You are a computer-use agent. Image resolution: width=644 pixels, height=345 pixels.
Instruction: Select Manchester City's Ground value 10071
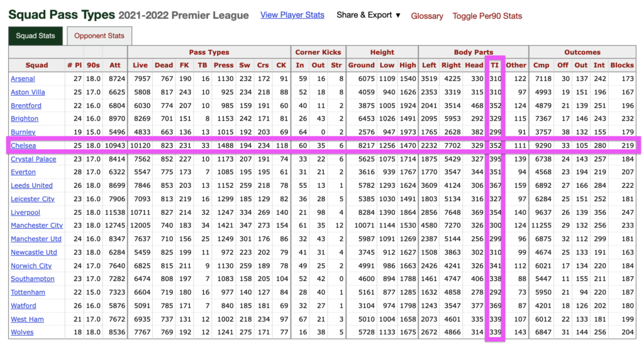coord(364,225)
